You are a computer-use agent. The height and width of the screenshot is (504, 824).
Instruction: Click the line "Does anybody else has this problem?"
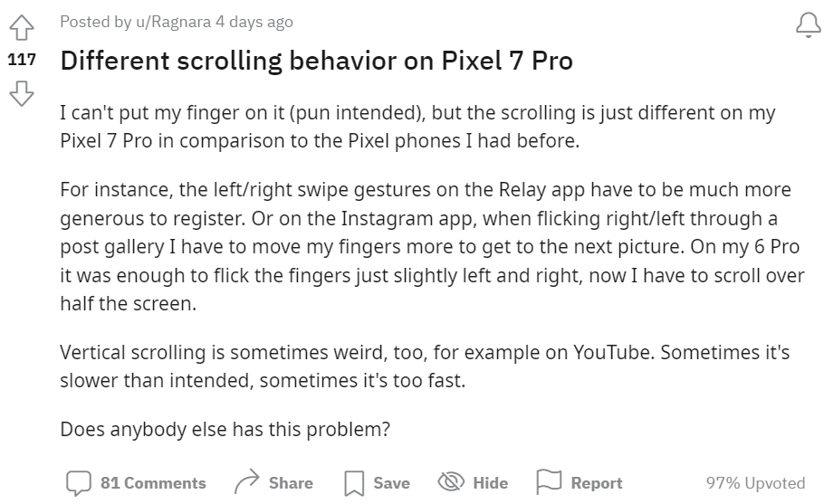[225, 429]
